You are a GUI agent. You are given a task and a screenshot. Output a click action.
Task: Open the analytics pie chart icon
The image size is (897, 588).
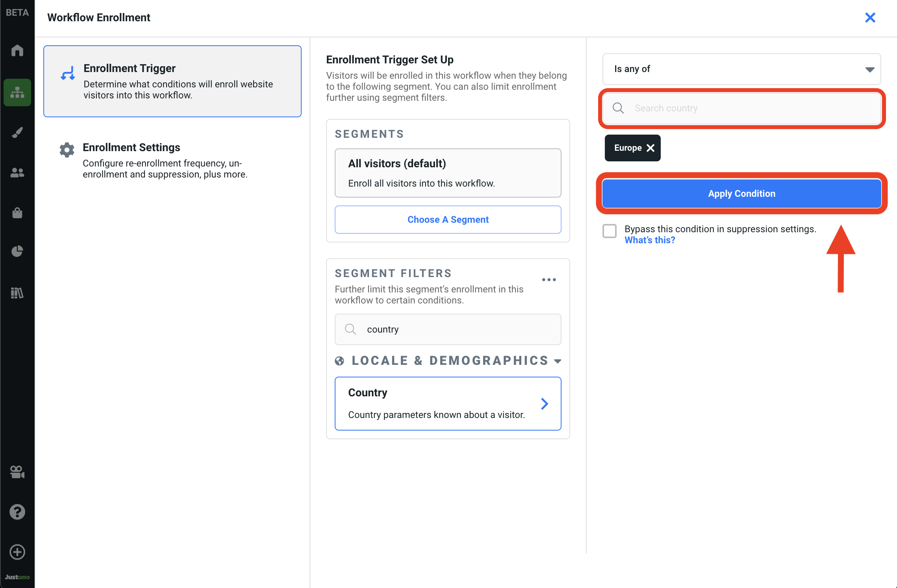(17, 251)
